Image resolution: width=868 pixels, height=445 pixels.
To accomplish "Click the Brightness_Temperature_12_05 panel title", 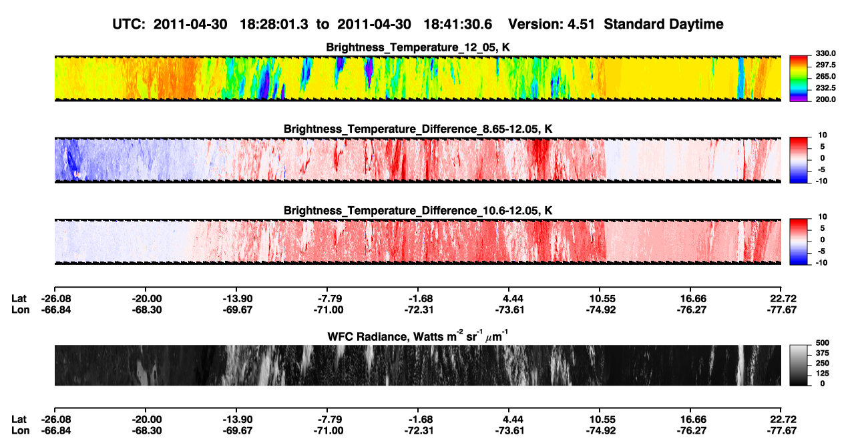I will 418,47.
